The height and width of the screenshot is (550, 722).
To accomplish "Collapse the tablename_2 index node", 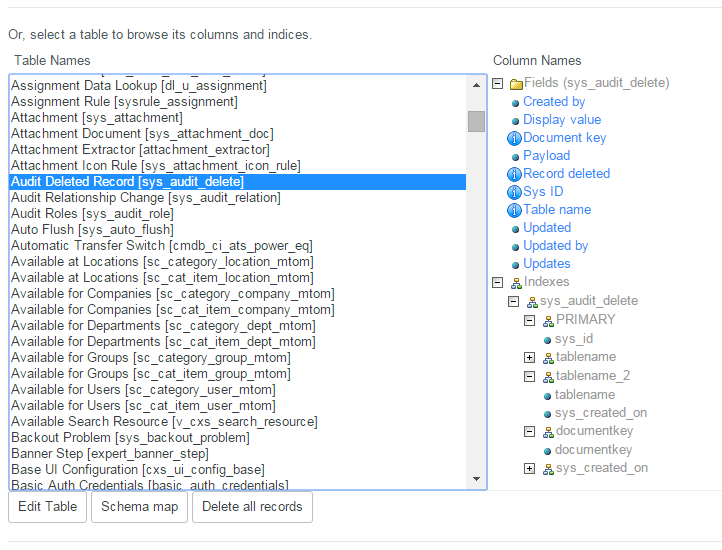I will pos(530,377).
